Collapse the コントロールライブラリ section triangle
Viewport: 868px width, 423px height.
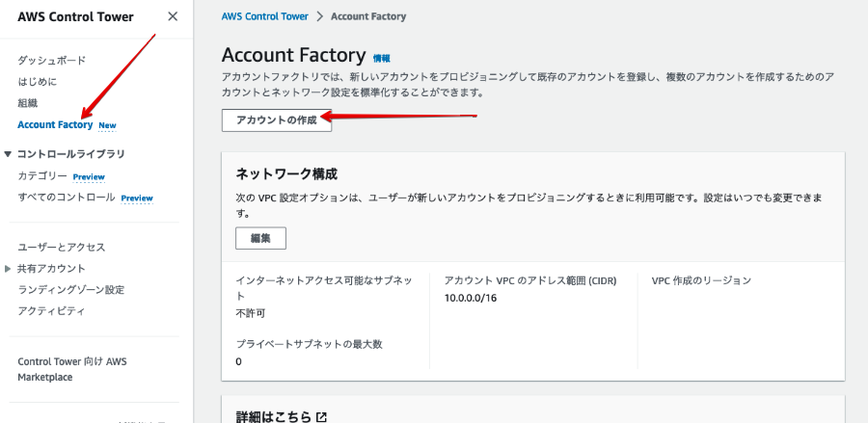coord(7,154)
